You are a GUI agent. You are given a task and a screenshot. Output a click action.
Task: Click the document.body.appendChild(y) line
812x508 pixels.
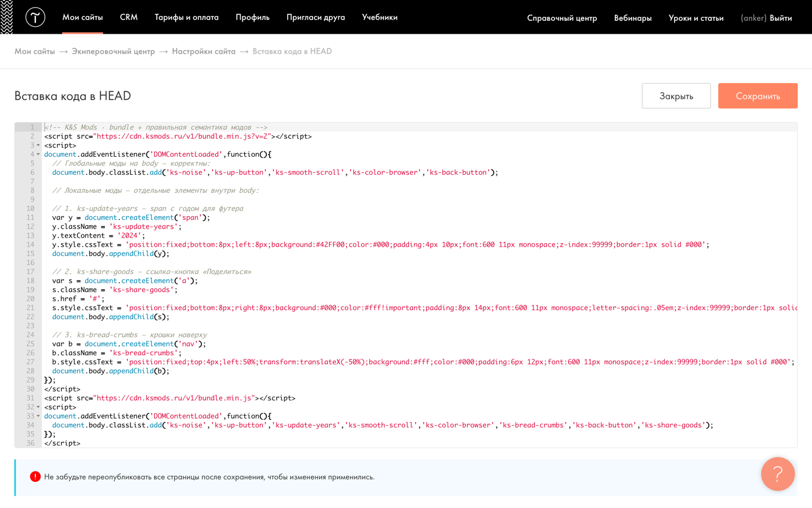[111, 254]
